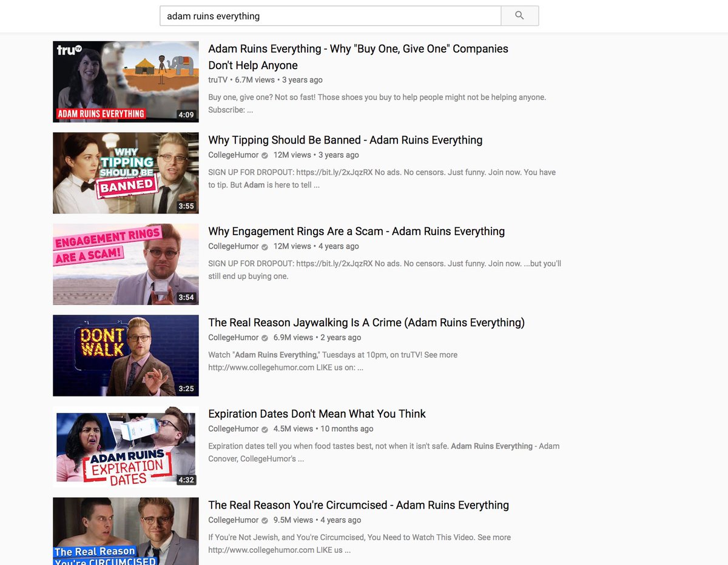The image size is (728, 565).
Task: Click verified badge beside CollegeHumor on expiration dates video
Action: coord(265,429)
